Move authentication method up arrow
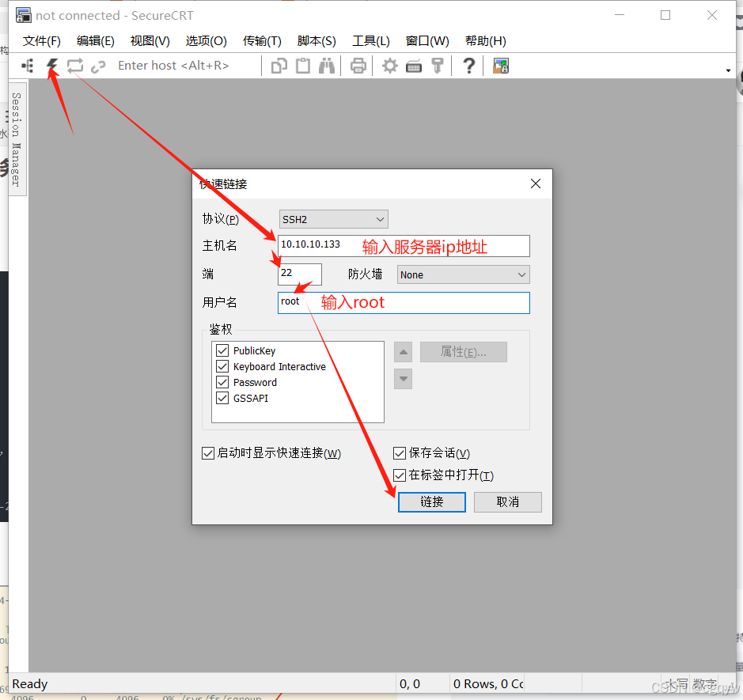Viewport: 743px width, 700px height. (x=404, y=352)
